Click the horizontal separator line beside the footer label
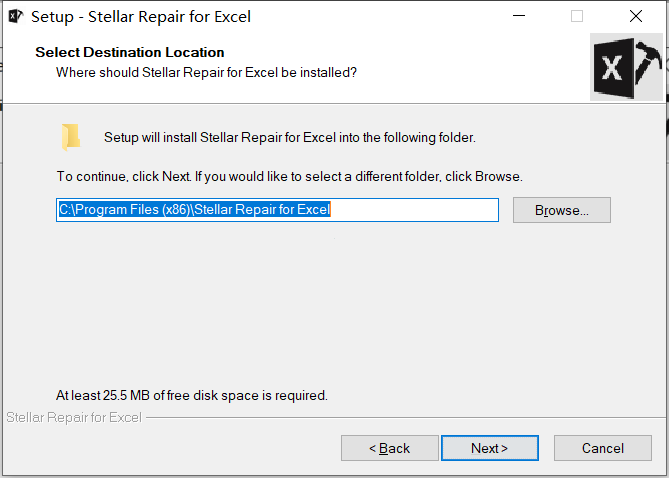The width and height of the screenshot is (669, 478). (x=405, y=417)
